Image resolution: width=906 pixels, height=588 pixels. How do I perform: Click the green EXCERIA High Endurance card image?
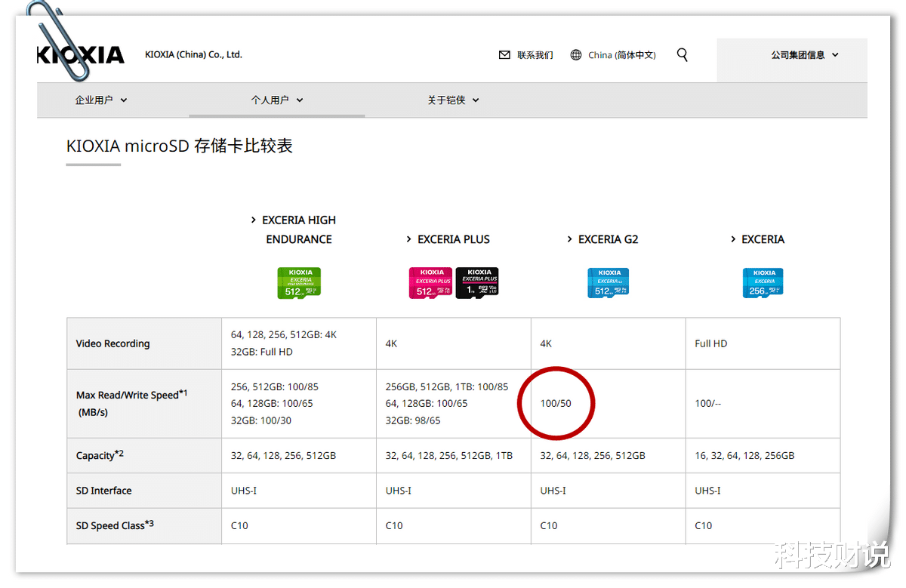pos(299,282)
